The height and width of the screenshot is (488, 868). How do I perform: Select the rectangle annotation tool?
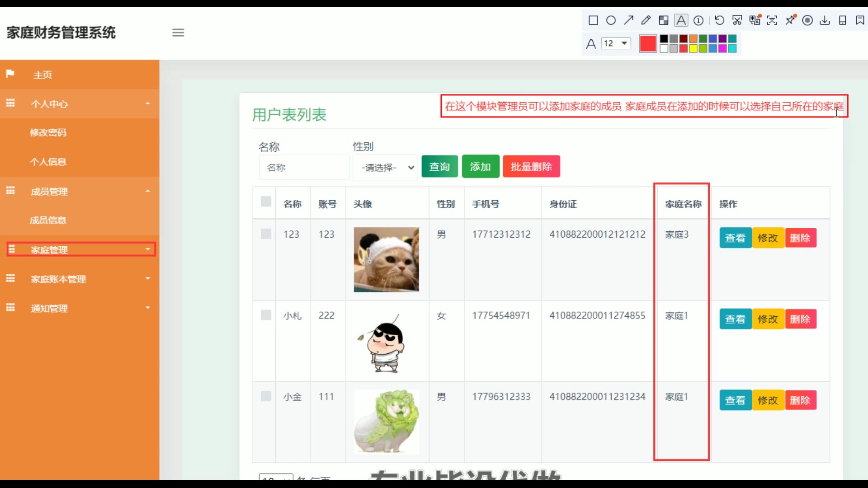tap(593, 20)
